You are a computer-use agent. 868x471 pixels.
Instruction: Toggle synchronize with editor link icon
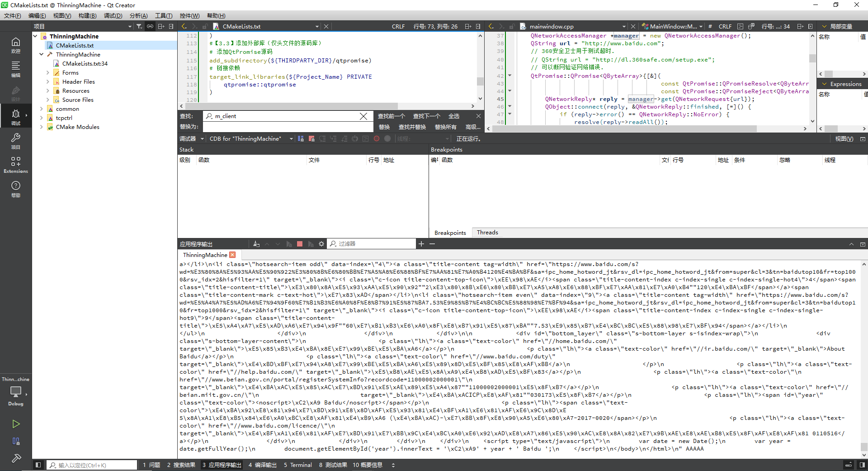pos(150,26)
